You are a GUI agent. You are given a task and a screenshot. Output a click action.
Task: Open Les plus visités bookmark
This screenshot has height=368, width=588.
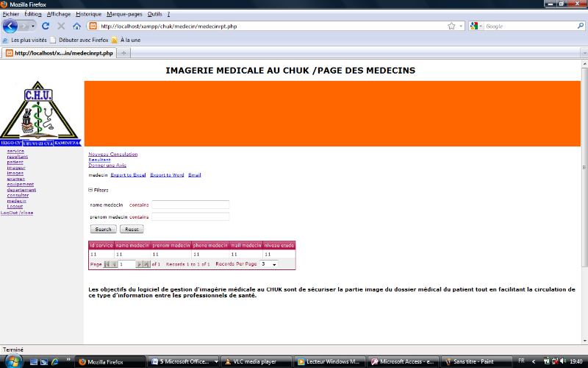(x=25, y=40)
